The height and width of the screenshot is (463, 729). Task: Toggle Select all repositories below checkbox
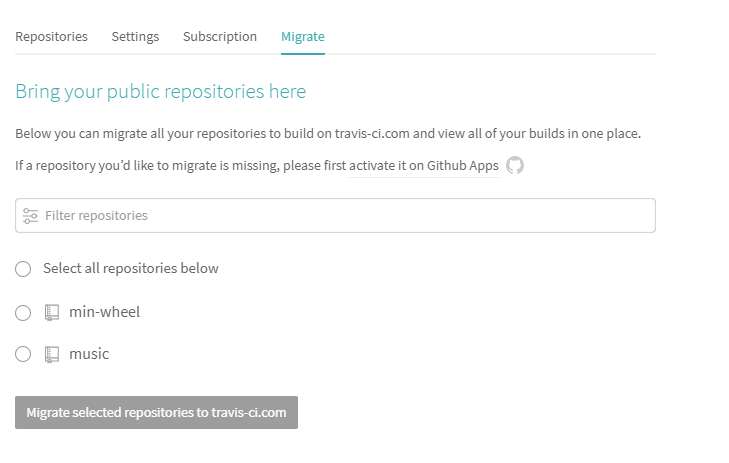[24, 269]
